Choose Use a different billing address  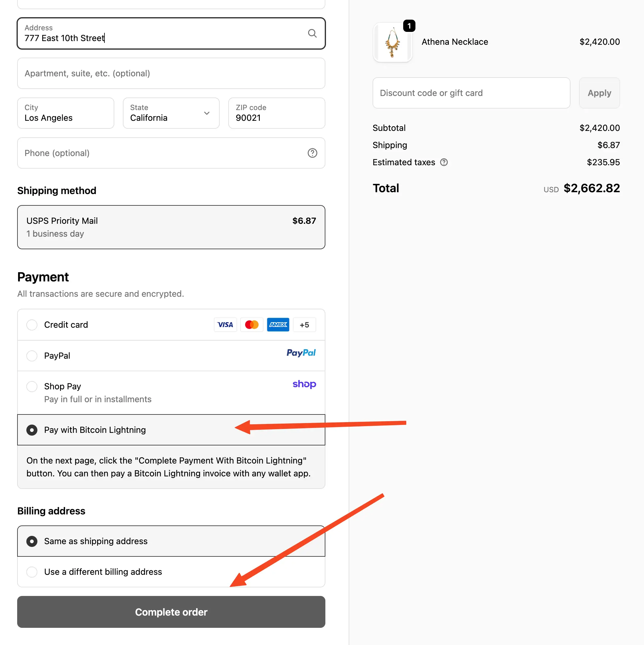click(x=32, y=572)
